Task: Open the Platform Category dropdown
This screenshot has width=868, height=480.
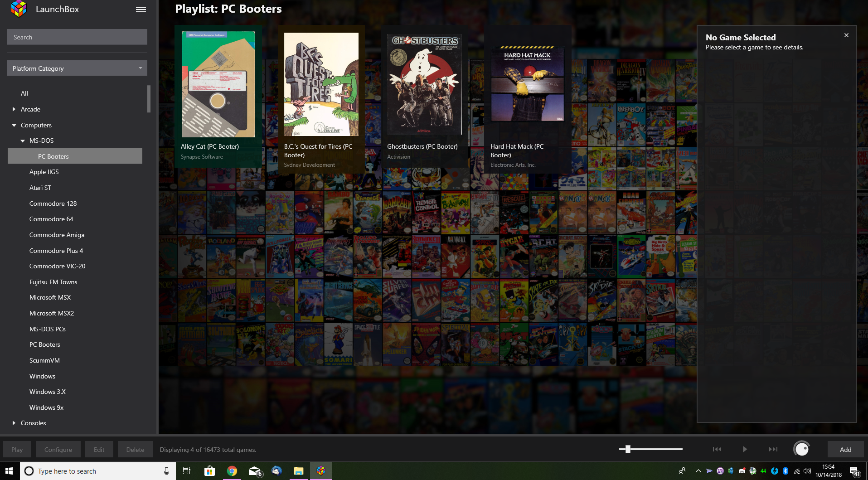Action: pos(77,68)
